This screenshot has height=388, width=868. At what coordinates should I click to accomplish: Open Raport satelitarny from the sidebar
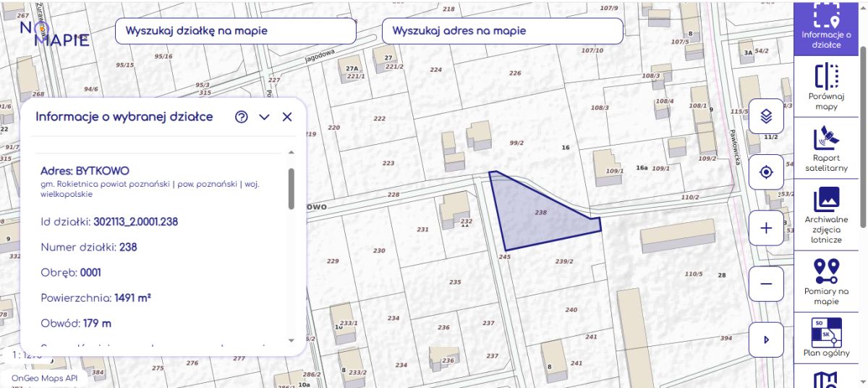[x=825, y=148]
